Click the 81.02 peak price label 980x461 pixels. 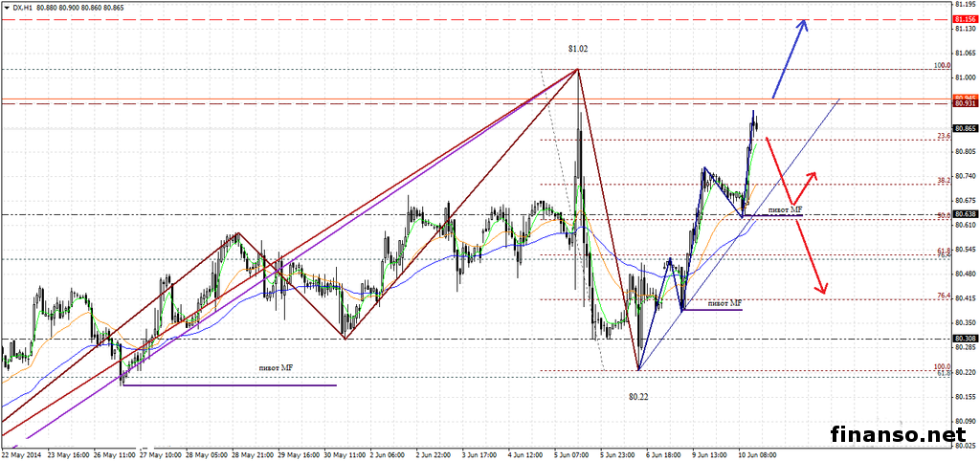577,48
